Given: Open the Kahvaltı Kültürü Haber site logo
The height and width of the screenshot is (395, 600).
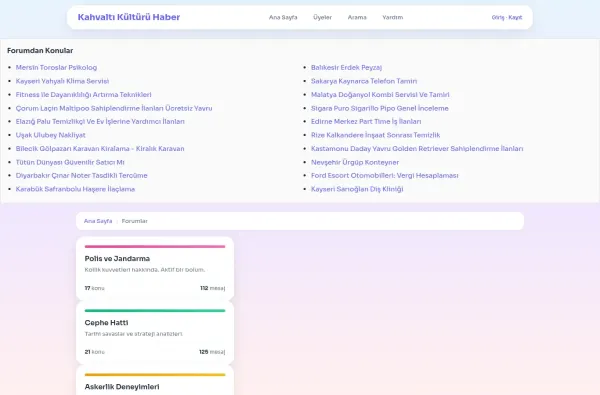Looking at the screenshot, I should [x=129, y=17].
